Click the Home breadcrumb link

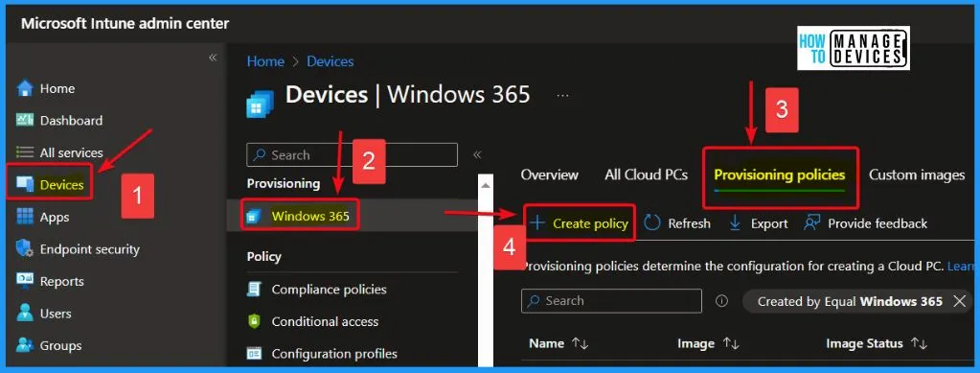(265, 61)
